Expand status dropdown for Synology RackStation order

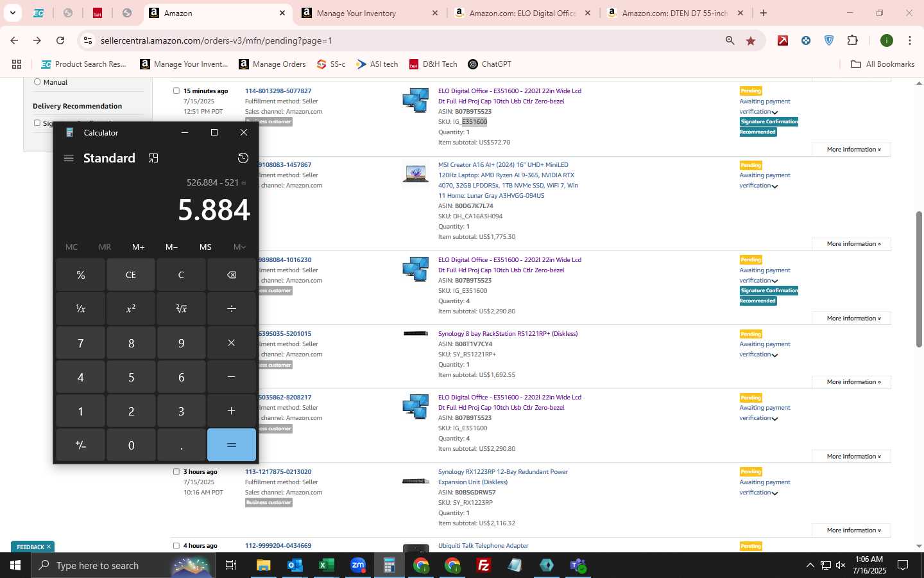coord(774,355)
